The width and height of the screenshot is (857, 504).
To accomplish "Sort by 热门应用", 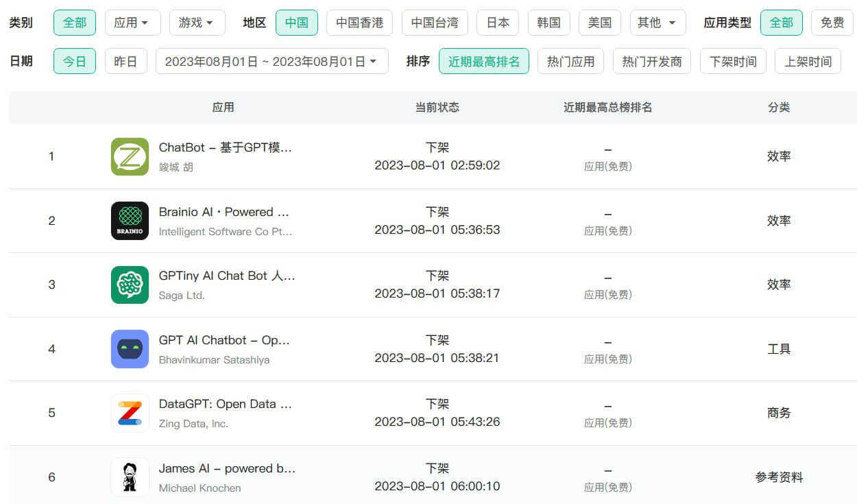I will pos(570,62).
